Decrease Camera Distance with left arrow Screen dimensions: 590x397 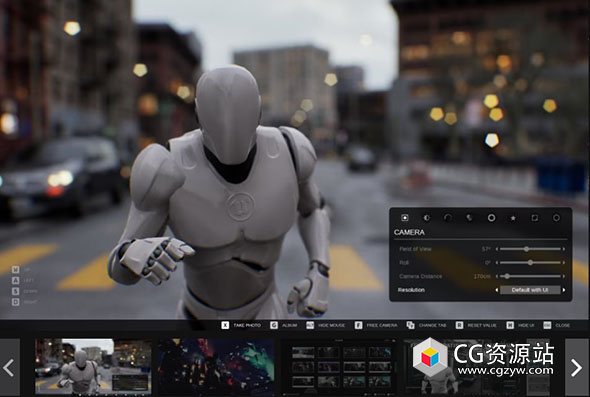click(497, 276)
